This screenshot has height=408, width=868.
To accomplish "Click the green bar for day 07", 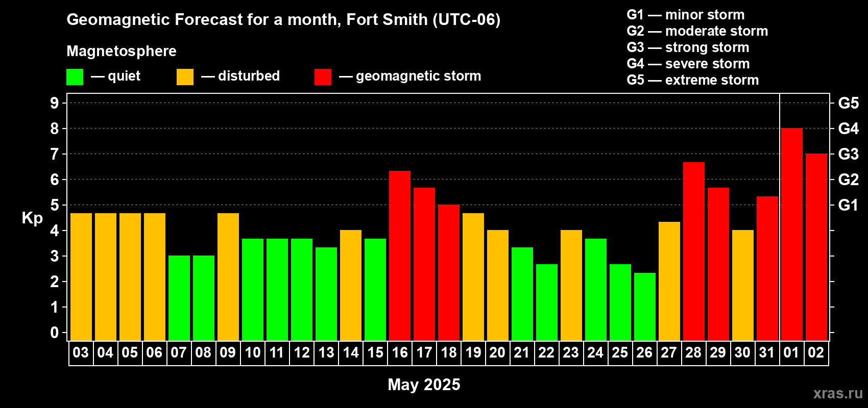I will pos(179,298).
